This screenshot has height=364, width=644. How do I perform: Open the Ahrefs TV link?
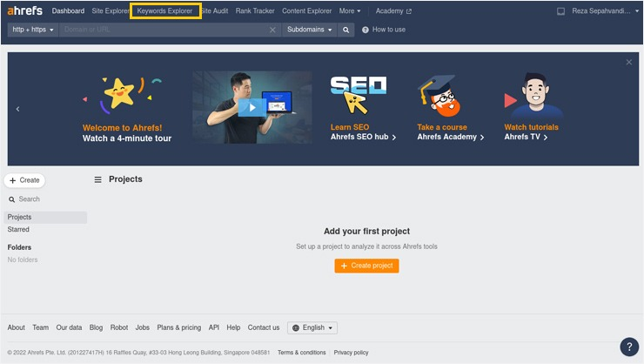(526, 137)
